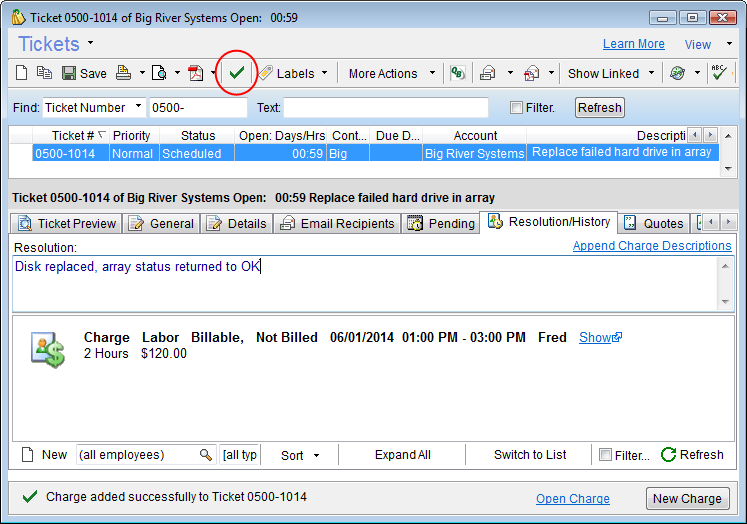Click the New Charge button

point(687,499)
